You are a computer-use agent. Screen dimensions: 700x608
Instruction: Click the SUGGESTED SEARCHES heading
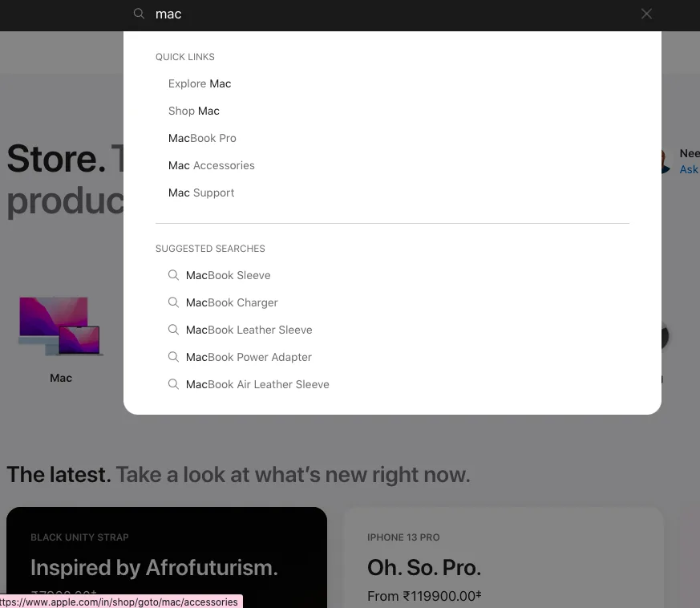click(210, 249)
